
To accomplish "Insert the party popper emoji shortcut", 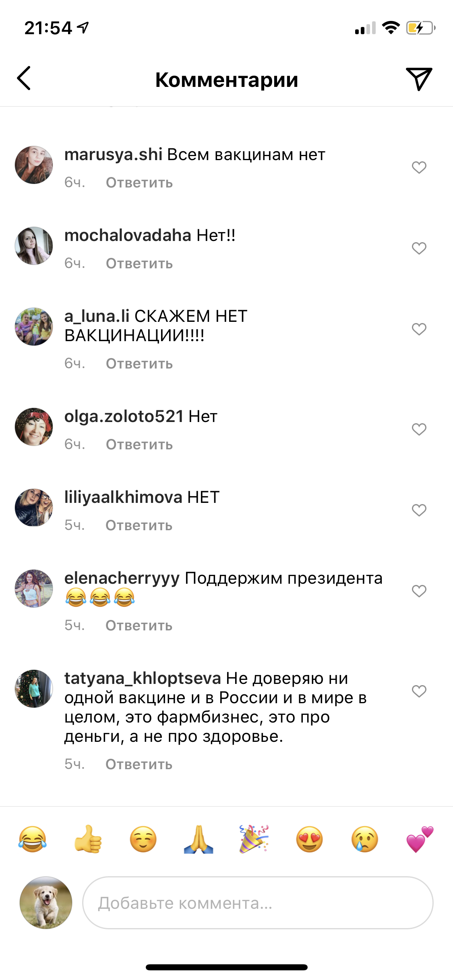I will (x=254, y=839).
